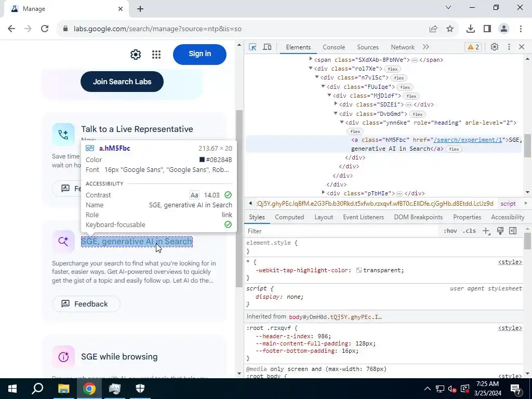Image resolution: width=532 pixels, height=399 pixels.
Task: Switch to the Sources tab
Action: 368,47
